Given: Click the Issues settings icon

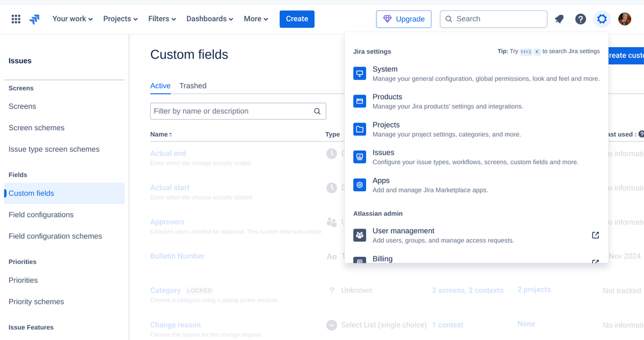Looking at the screenshot, I should 359,156.
